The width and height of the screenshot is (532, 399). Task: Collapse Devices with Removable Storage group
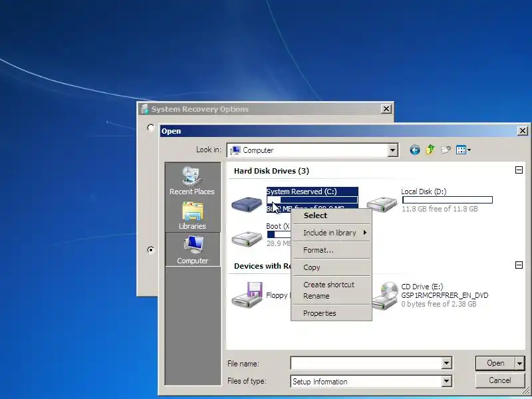[519, 265]
